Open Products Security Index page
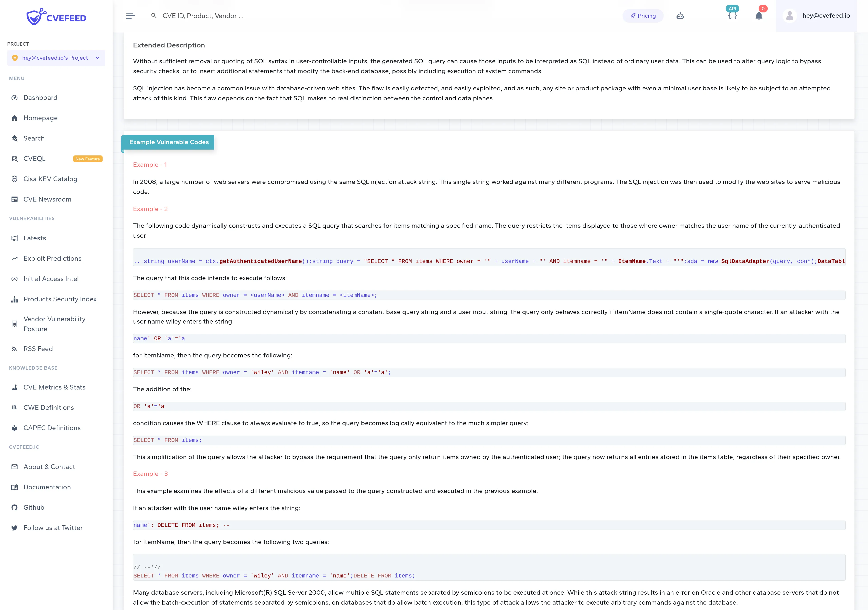Image resolution: width=868 pixels, height=610 pixels. point(60,299)
